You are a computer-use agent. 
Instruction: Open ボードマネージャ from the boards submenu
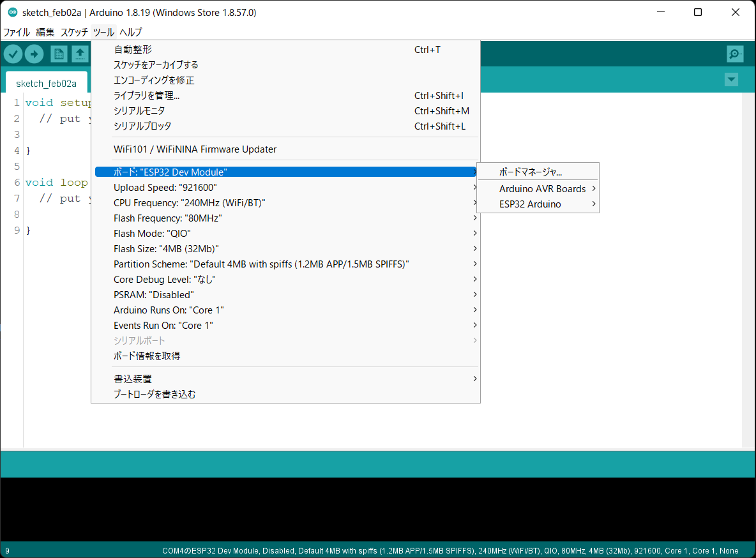coord(530,171)
